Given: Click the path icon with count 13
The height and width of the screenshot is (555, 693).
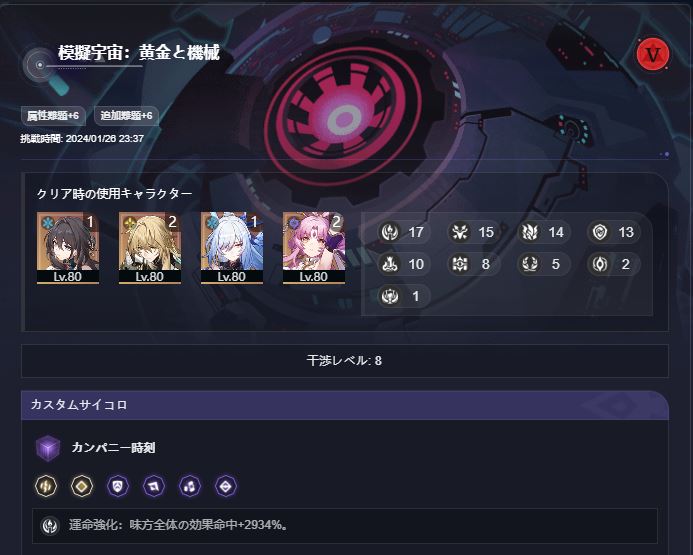Looking at the screenshot, I should point(600,232).
